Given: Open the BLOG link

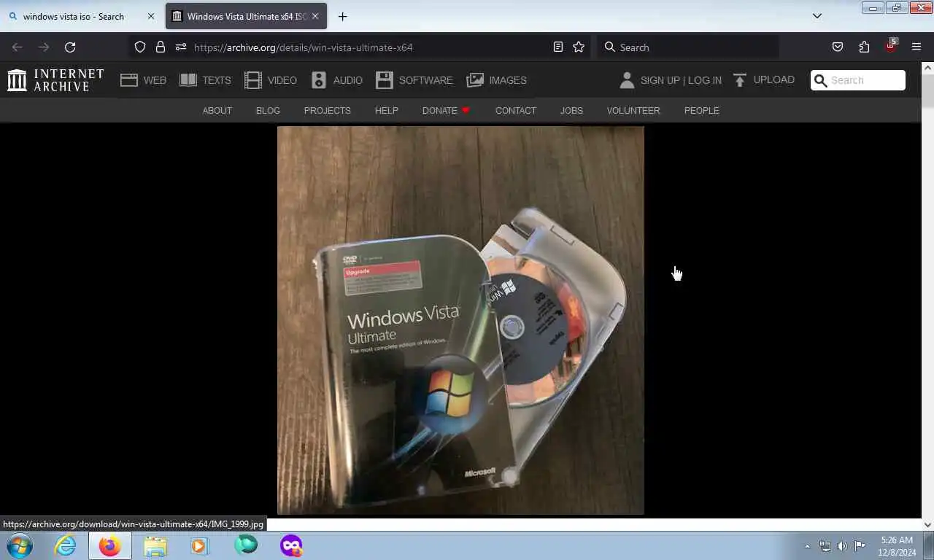Looking at the screenshot, I should [268, 111].
